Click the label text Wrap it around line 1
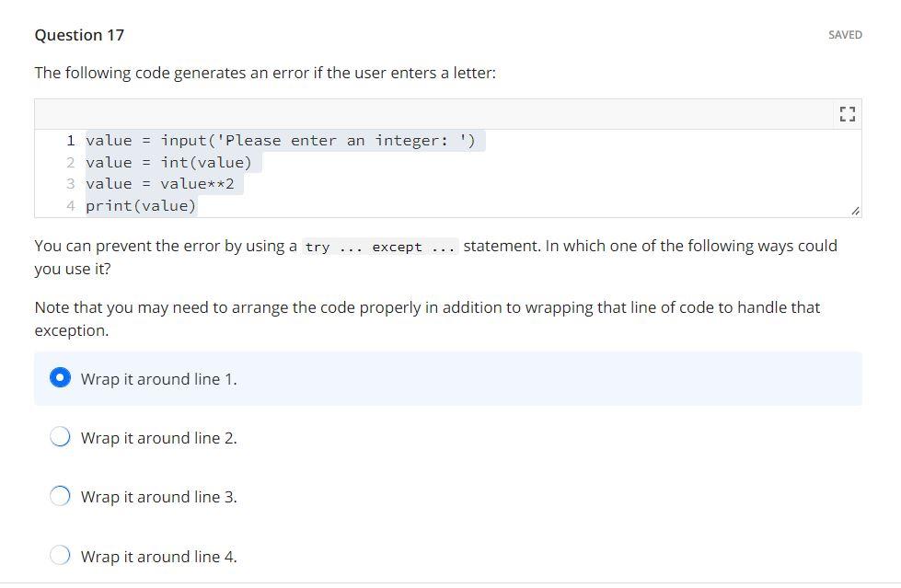This screenshot has height=588, width=901. tap(157, 378)
